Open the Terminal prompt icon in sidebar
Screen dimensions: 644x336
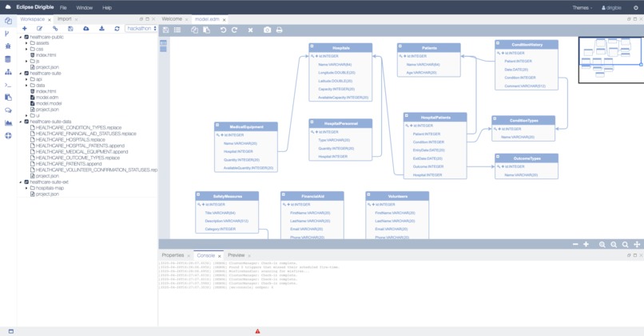(8, 85)
